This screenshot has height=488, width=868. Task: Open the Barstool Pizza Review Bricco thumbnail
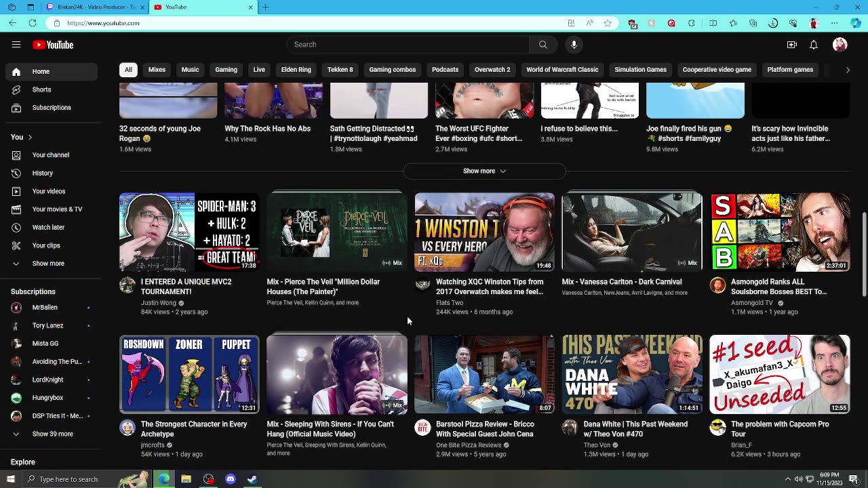(484, 374)
